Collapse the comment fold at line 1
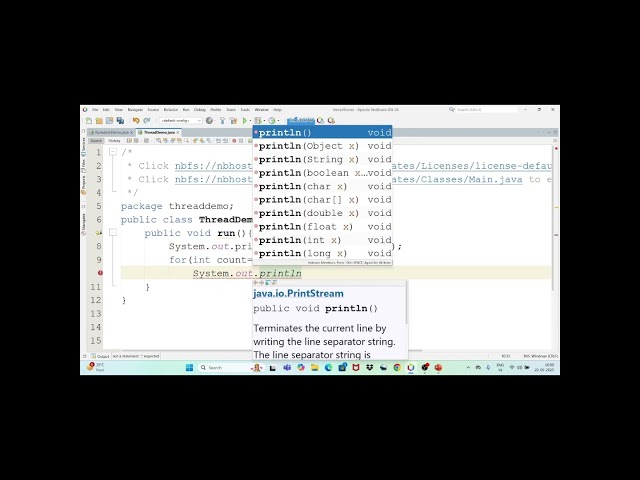Viewport: 640px width, 480px height. click(x=113, y=152)
